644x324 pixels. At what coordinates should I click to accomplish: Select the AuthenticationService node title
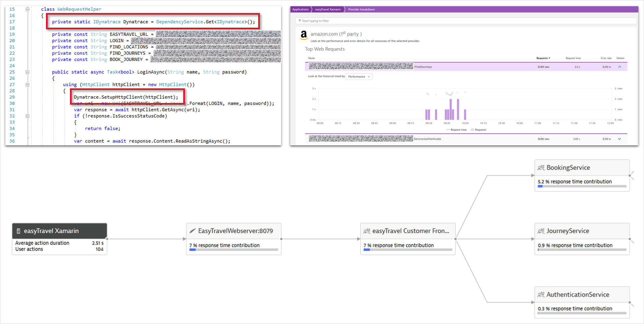pos(578,295)
